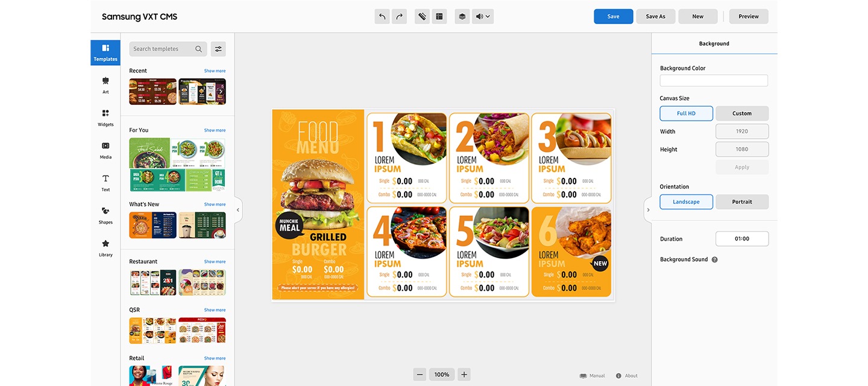Switch to the Templates sidebar tab

click(x=105, y=52)
